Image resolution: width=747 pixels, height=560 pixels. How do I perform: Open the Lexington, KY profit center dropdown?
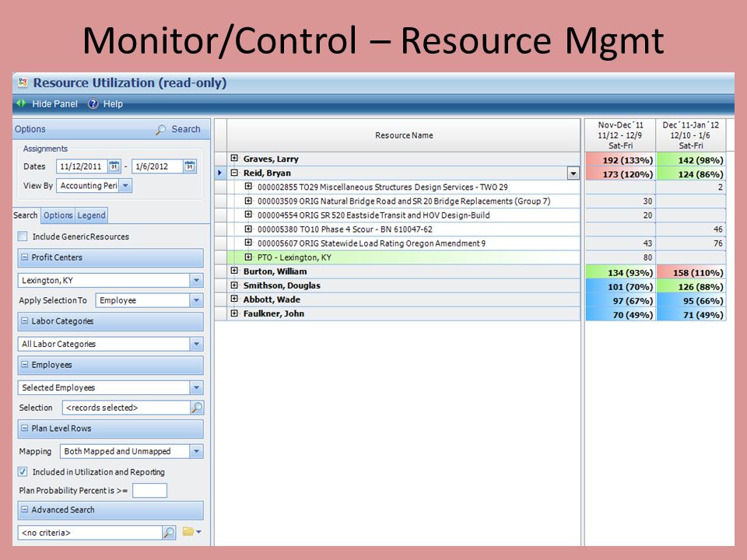click(196, 281)
